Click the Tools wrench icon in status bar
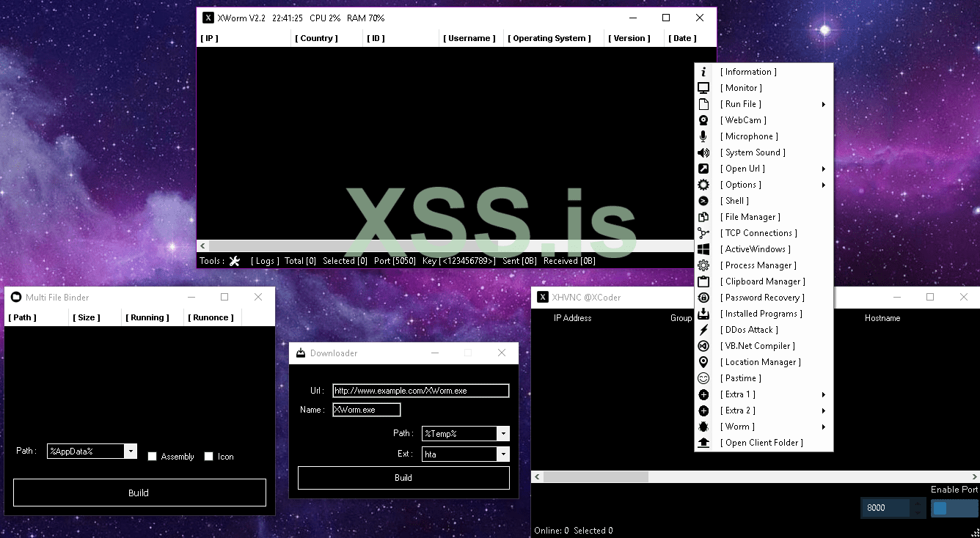This screenshot has height=538, width=980. [x=235, y=261]
